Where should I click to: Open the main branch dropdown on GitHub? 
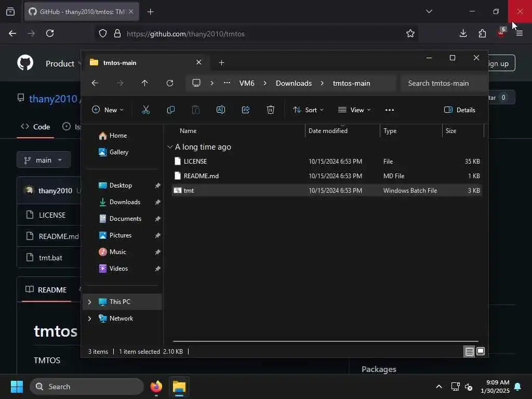point(44,160)
